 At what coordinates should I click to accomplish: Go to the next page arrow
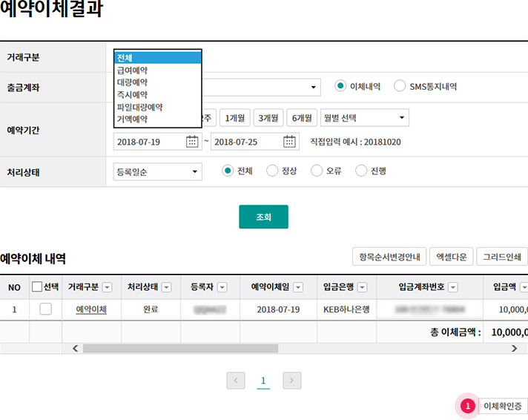click(x=292, y=381)
